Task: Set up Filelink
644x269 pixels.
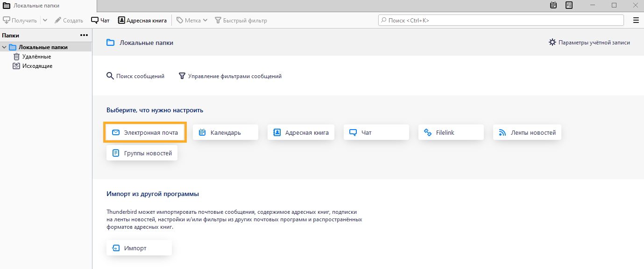Action: coord(451,132)
